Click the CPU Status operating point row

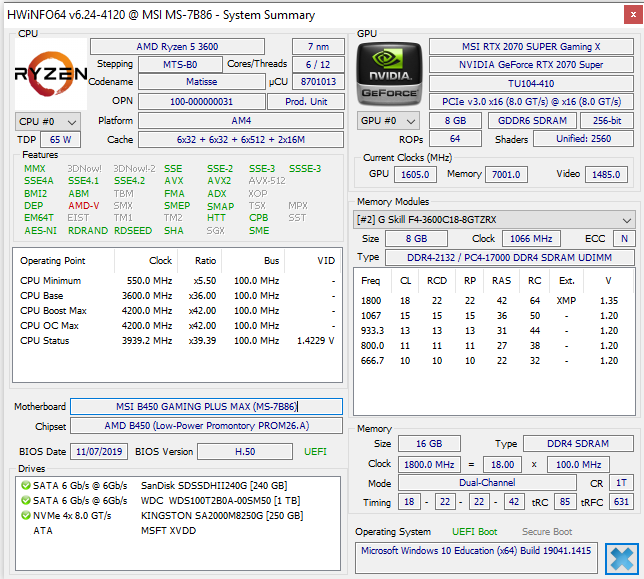[177, 340]
